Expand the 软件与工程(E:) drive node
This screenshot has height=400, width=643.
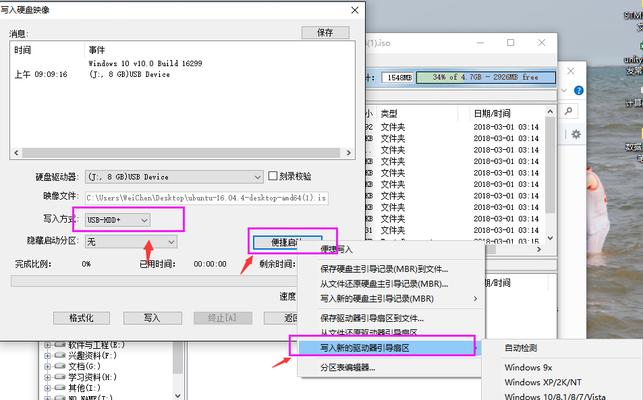pos(47,345)
